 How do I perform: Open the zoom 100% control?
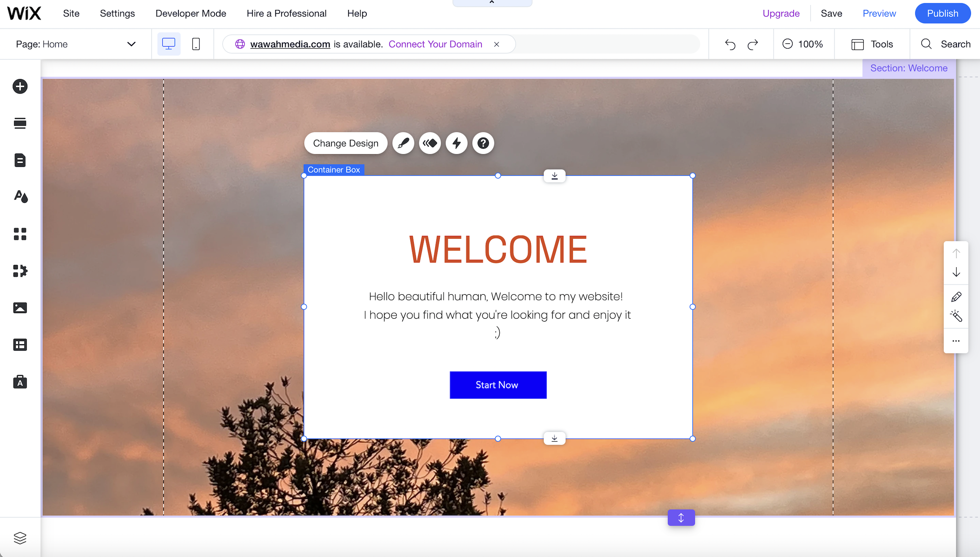click(x=803, y=44)
